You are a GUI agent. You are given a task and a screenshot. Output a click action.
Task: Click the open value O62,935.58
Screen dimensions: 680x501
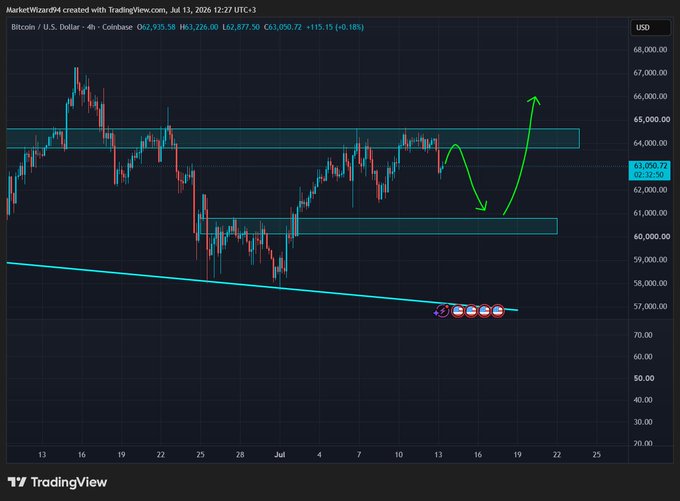[x=156, y=27]
